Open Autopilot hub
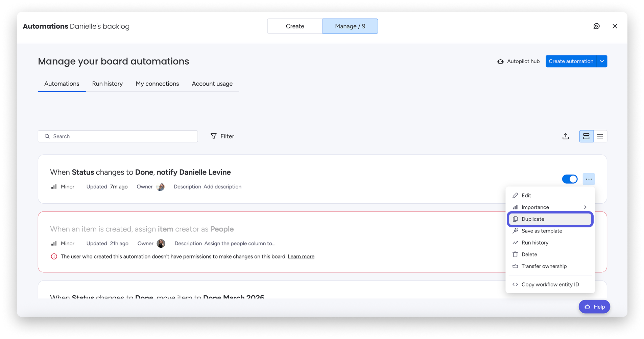644x339 pixels. (519, 61)
